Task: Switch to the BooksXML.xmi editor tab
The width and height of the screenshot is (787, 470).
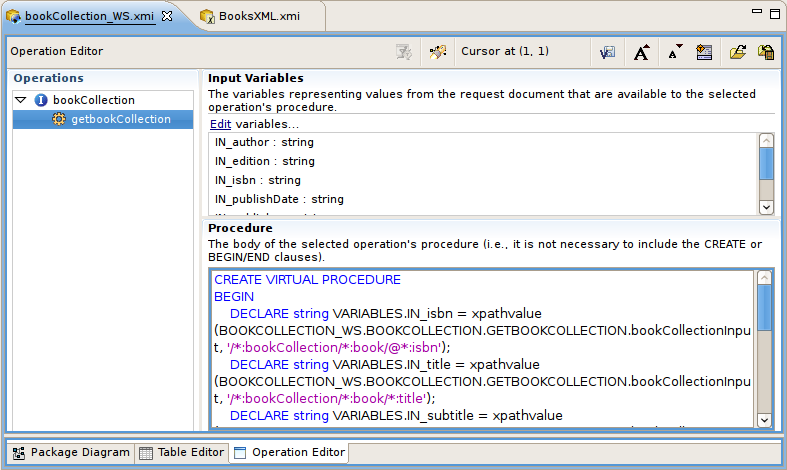Action: [258, 16]
